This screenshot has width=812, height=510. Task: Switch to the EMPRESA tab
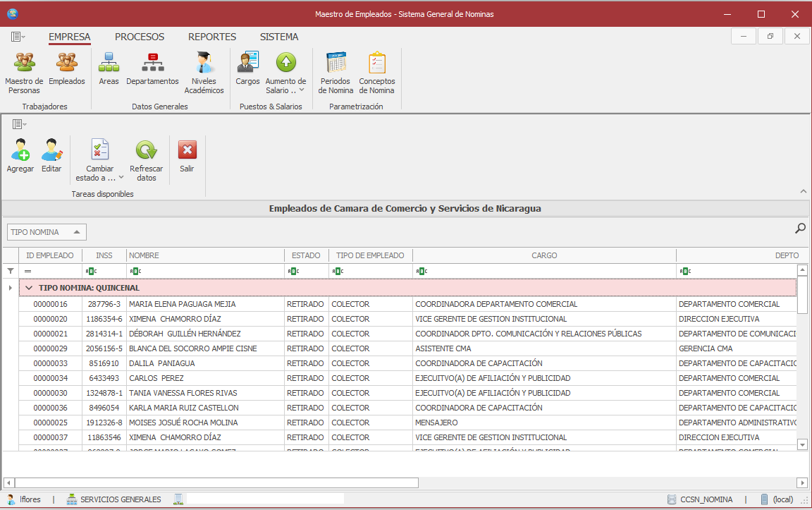pos(69,37)
